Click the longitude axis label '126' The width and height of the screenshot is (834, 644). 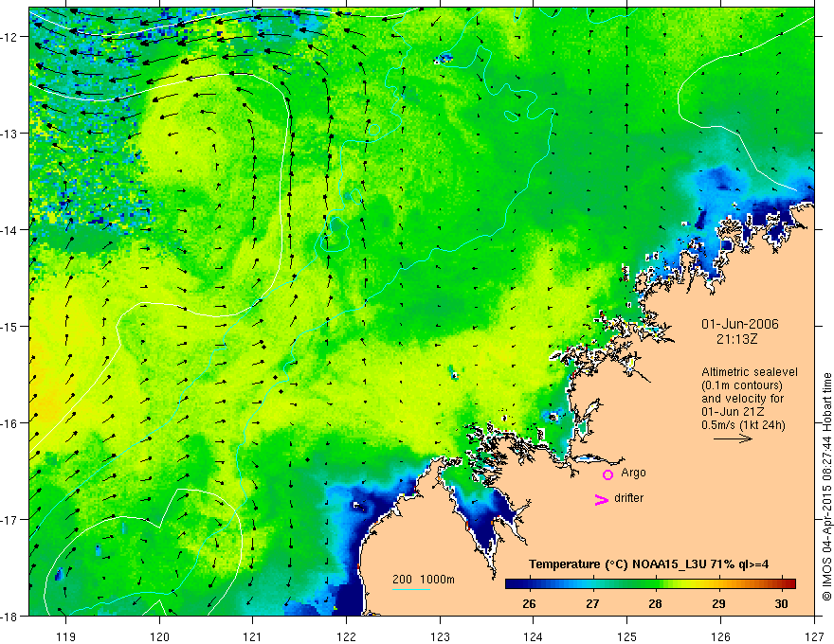pyautogui.click(x=720, y=636)
